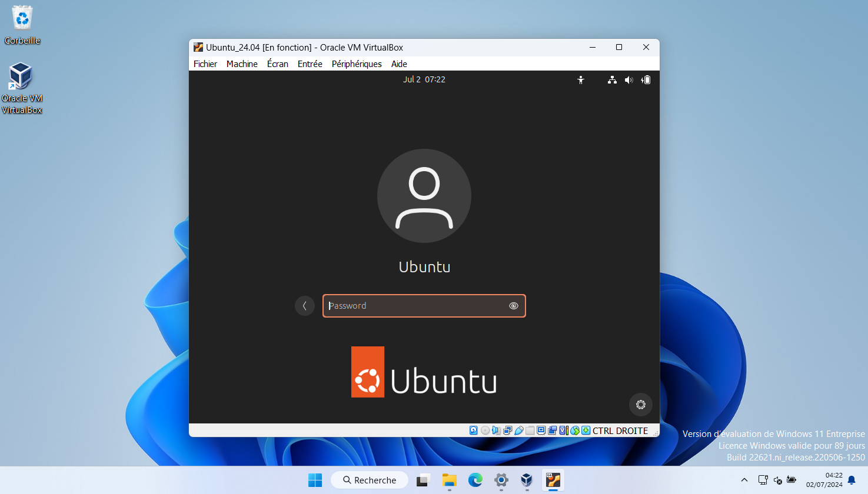
Task: Click the display monitor icon in VirtualBox status bar
Action: click(x=541, y=430)
